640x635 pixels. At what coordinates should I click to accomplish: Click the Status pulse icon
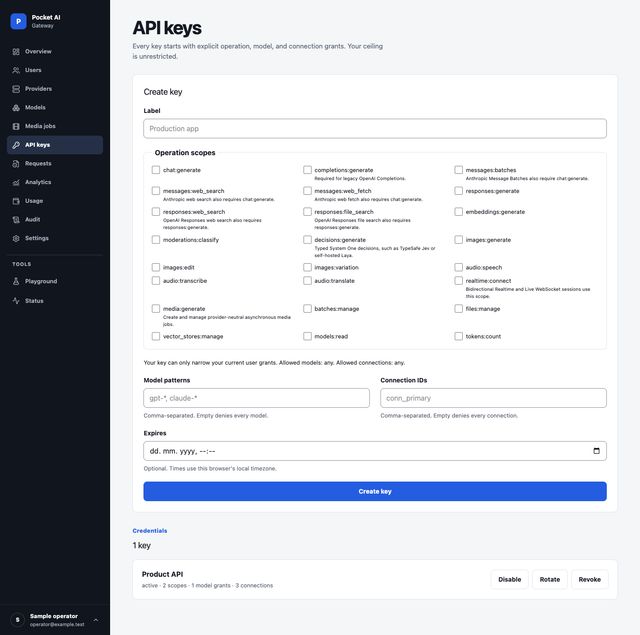[x=16, y=301]
